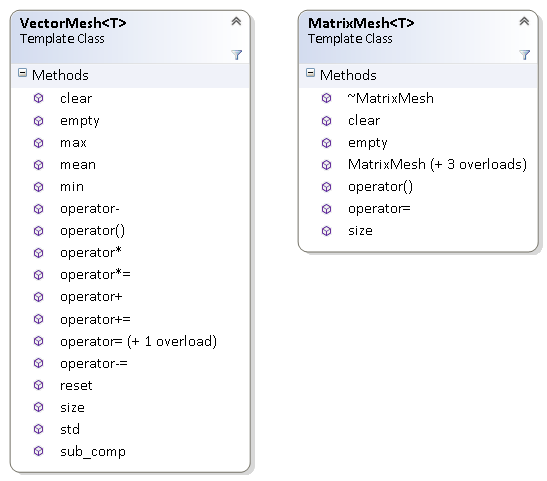Click the method icon beside ~MatrixMesh destructor
Screen dimensions: 547x481
[x=326, y=98]
